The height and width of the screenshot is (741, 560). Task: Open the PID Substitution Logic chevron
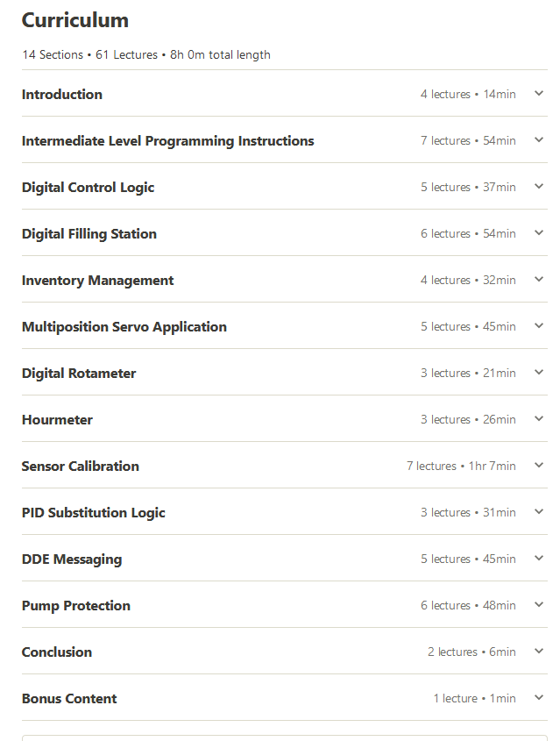[539, 512]
